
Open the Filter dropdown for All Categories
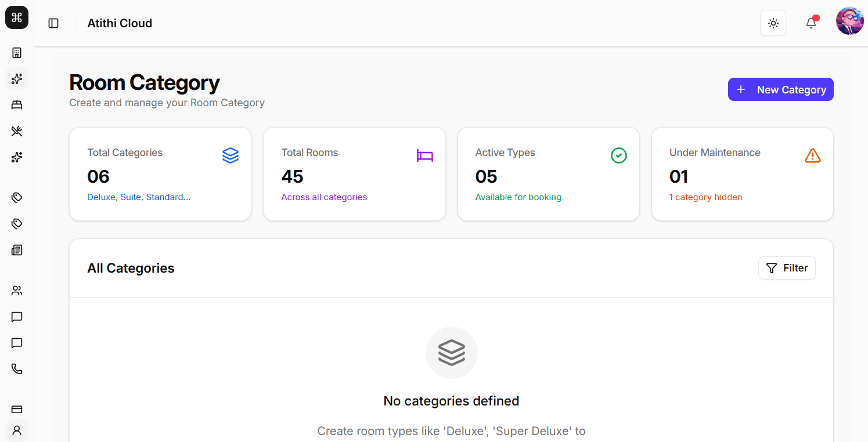click(x=787, y=268)
